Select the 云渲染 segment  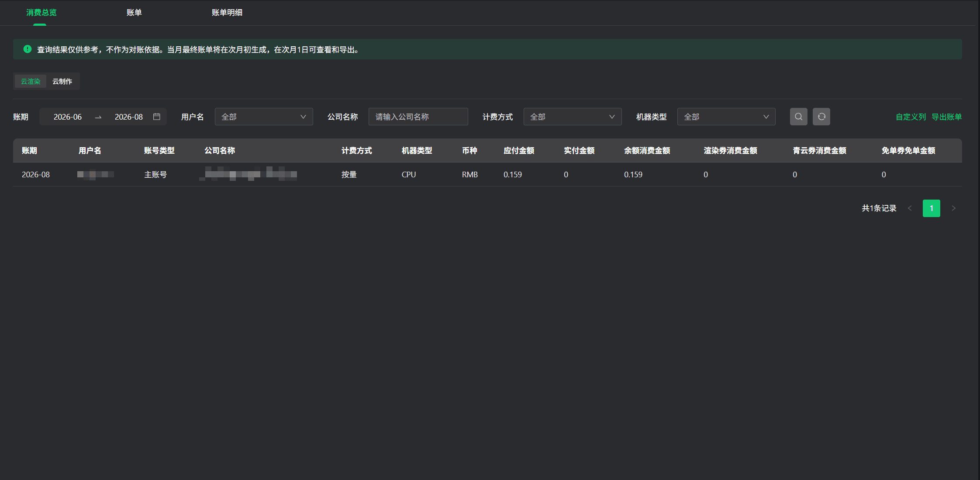31,81
